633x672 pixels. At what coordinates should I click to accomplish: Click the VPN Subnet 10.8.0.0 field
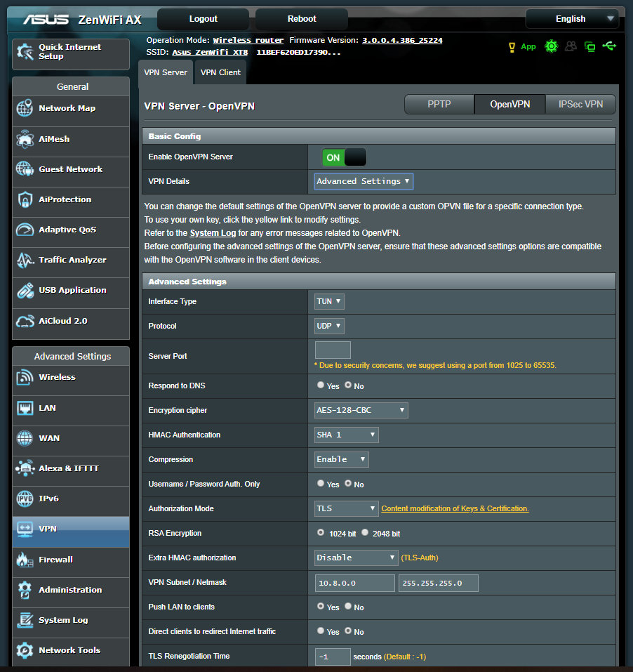point(355,584)
